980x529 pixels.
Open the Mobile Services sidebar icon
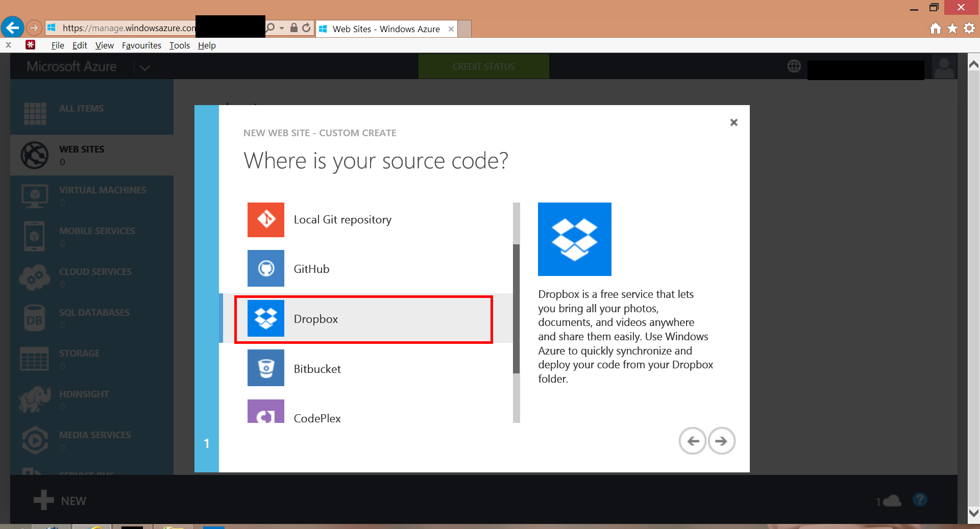pos(34,236)
